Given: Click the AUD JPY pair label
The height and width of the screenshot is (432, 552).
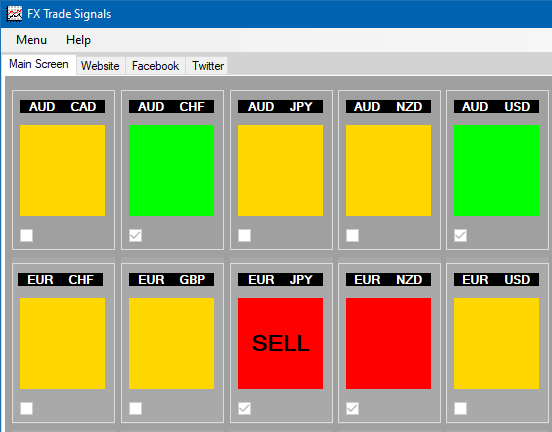Looking at the screenshot, I should [281, 107].
